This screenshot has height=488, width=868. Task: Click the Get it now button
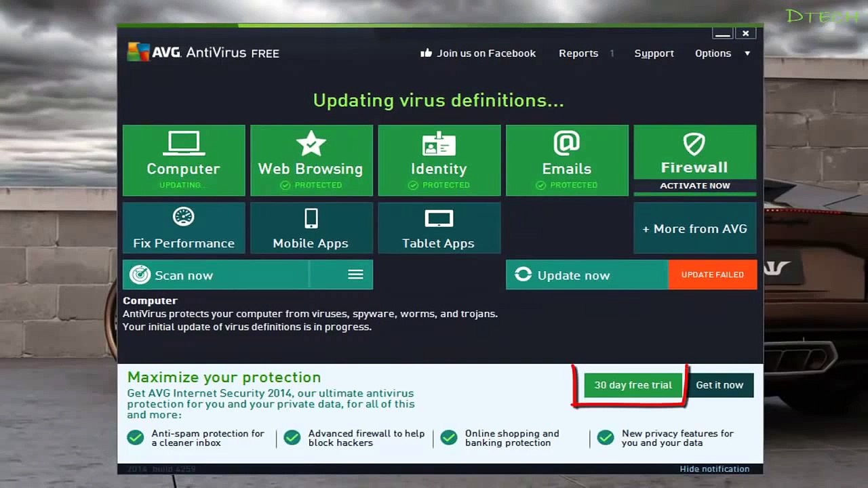719,385
